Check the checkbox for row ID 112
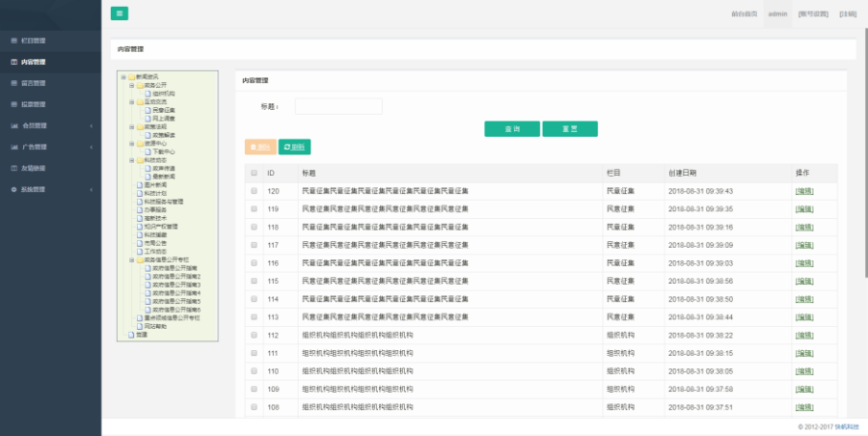 coord(254,335)
